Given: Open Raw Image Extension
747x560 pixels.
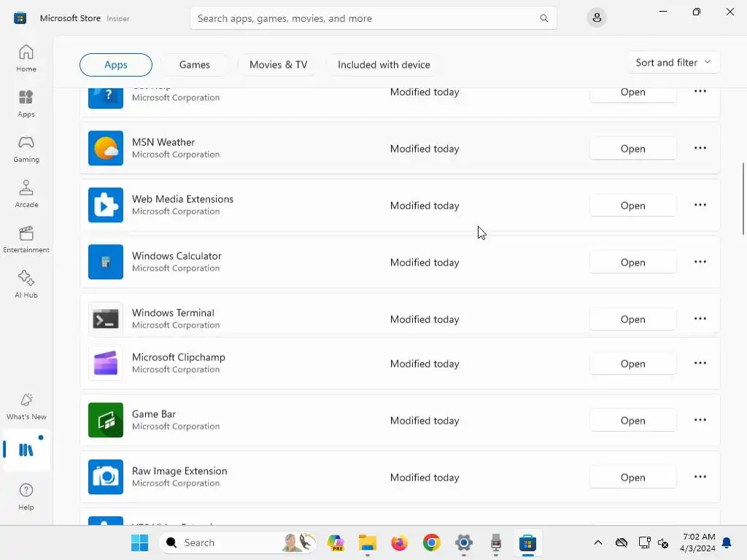Looking at the screenshot, I should click(x=632, y=477).
